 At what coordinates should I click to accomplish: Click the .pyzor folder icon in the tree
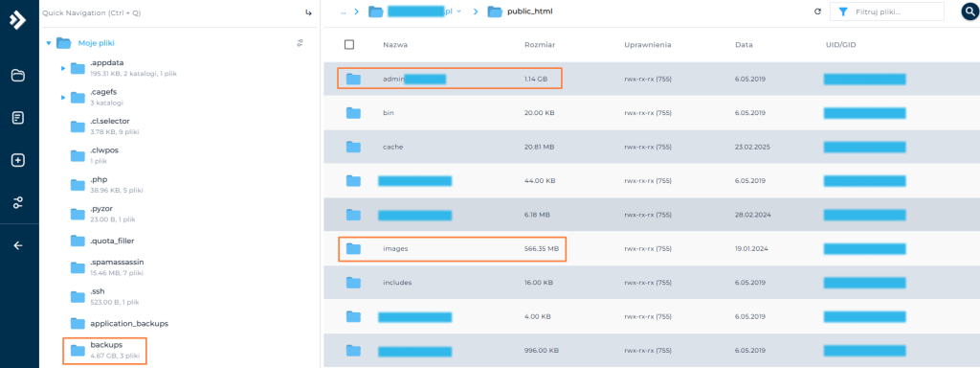[x=78, y=214]
